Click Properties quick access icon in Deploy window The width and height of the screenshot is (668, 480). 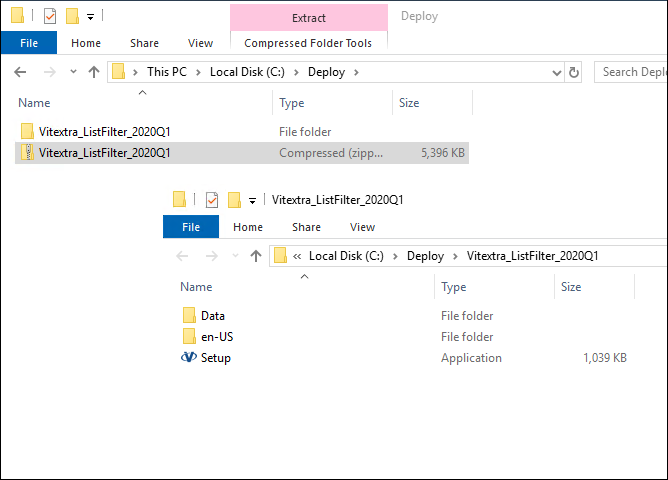click(50, 16)
